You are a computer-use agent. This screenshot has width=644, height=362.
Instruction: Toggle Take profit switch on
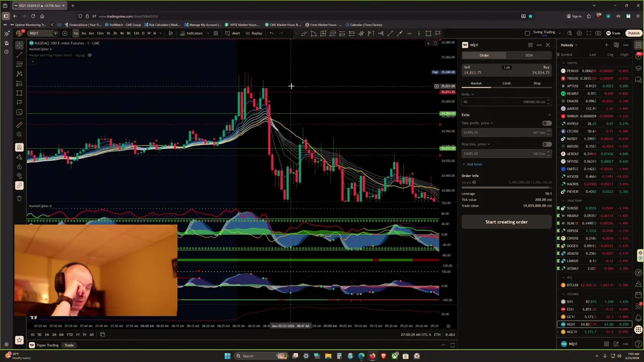pyautogui.click(x=546, y=123)
